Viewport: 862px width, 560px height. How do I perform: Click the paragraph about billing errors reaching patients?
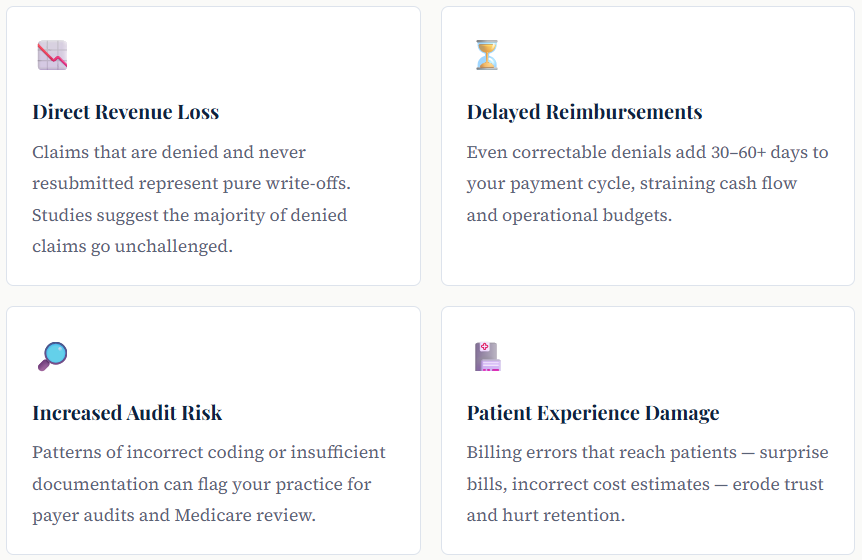[645, 484]
